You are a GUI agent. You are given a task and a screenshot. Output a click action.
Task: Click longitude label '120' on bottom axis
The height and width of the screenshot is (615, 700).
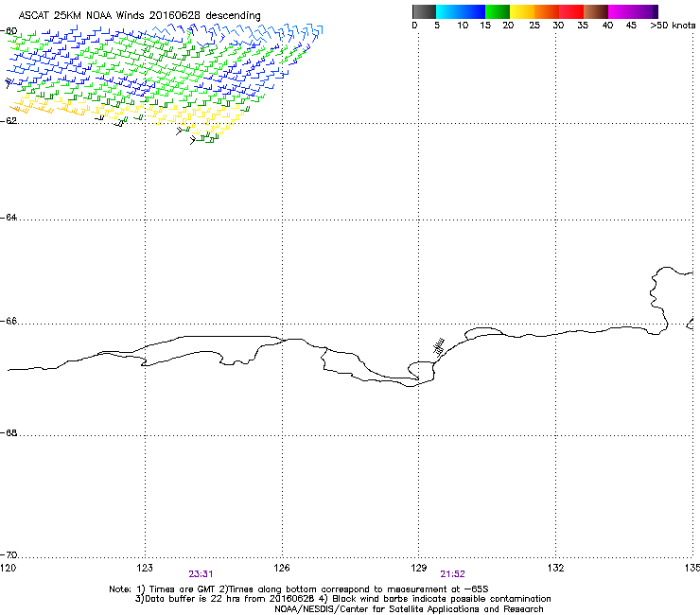click(8, 568)
